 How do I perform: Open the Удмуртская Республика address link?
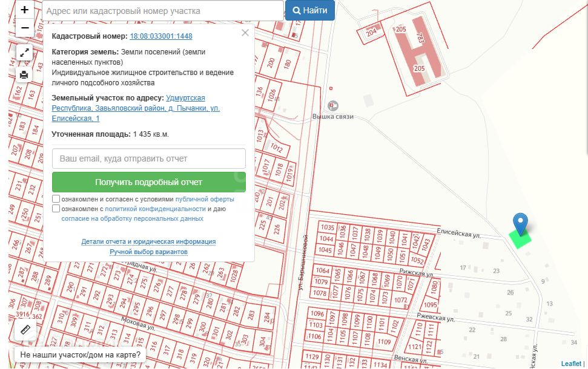click(x=136, y=108)
